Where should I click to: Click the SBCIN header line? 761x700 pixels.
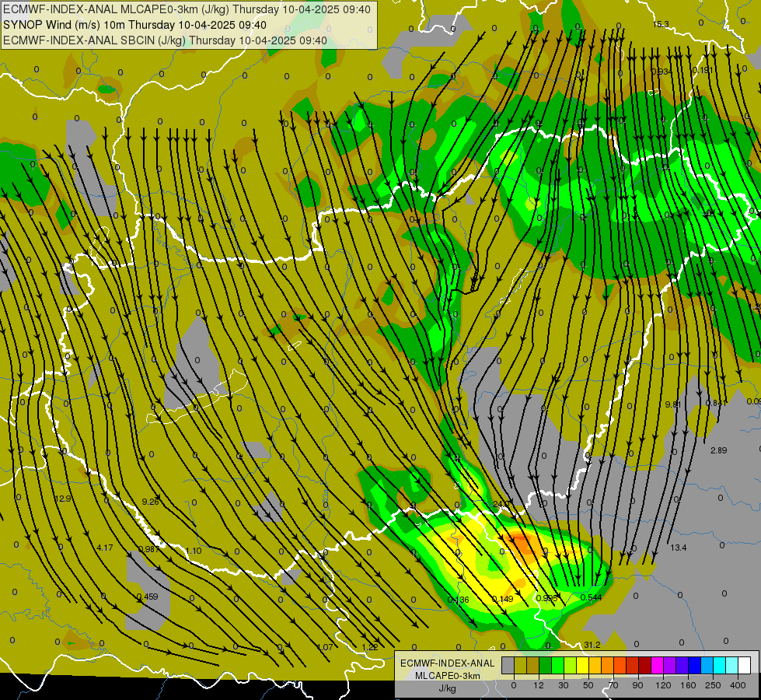[165, 40]
